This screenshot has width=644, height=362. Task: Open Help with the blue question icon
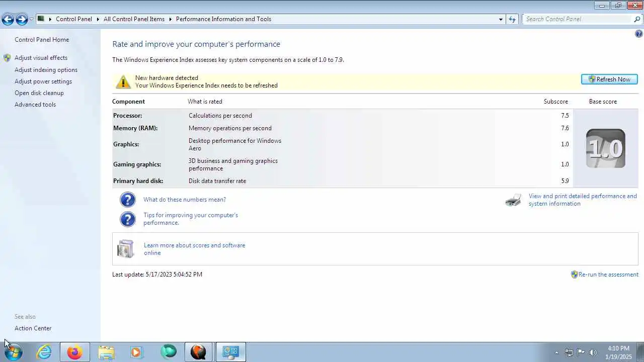[638, 34]
